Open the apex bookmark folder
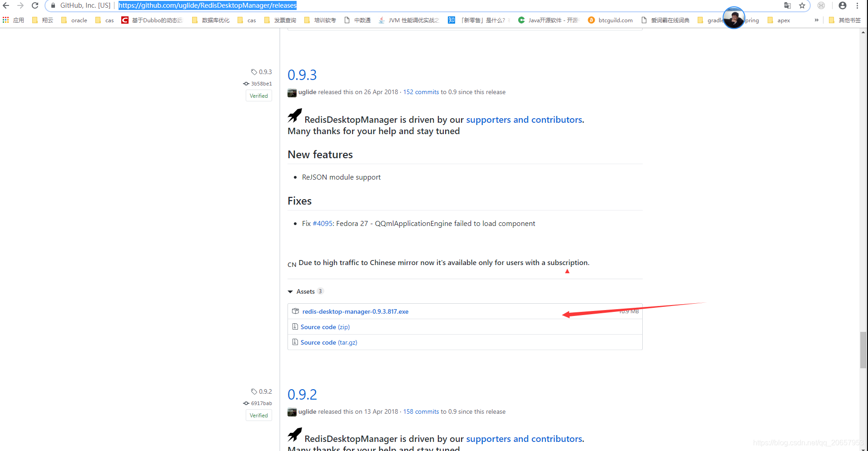The width and height of the screenshot is (868, 451). (x=779, y=20)
